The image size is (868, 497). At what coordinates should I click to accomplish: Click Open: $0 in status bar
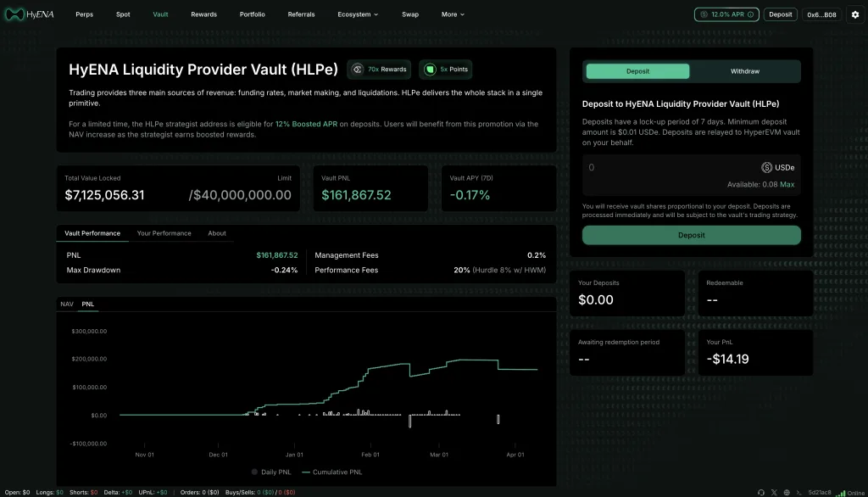coord(17,493)
